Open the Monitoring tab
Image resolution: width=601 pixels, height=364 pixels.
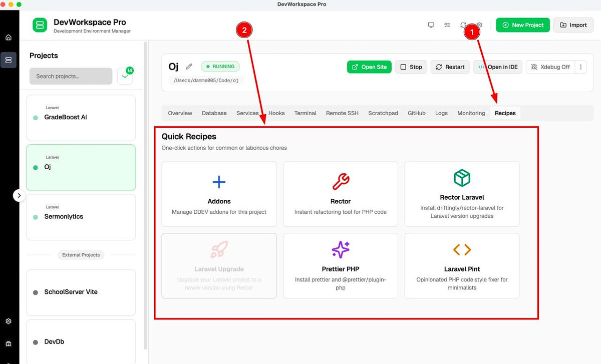(471, 113)
